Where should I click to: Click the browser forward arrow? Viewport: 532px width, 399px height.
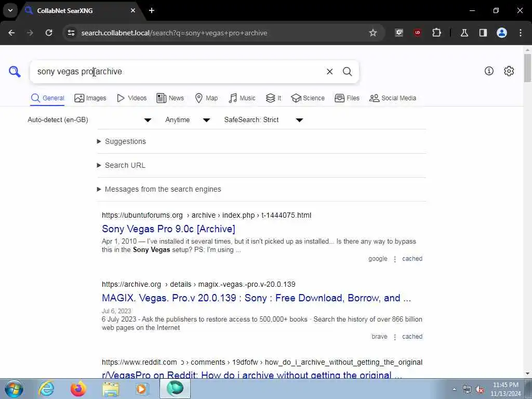pos(30,33)
